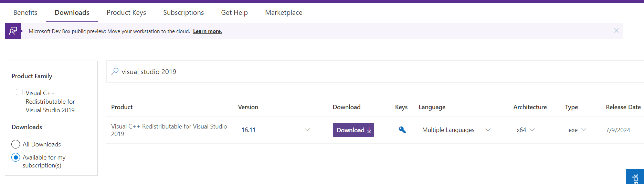Select the All Downloads radio option
Image resolution: width=644 pixels, height=184 pixels.
16,144
